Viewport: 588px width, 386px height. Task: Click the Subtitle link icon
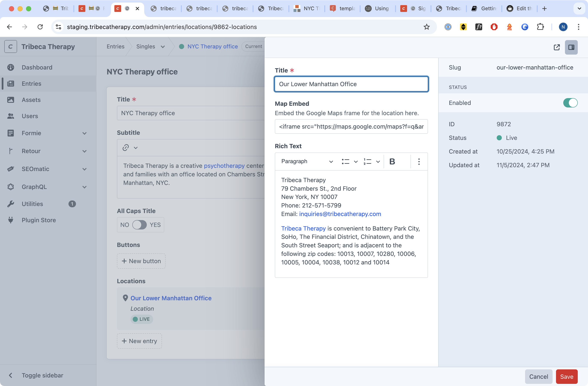point(125,148)
